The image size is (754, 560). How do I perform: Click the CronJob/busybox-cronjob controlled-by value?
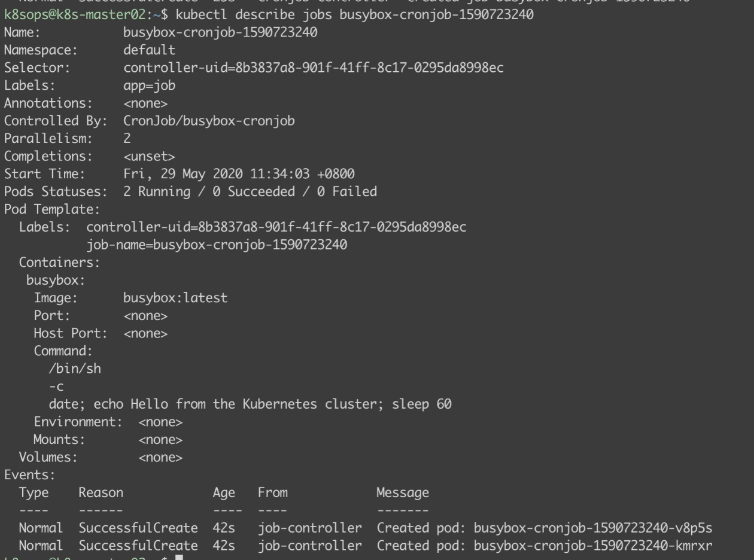(209, 121)
